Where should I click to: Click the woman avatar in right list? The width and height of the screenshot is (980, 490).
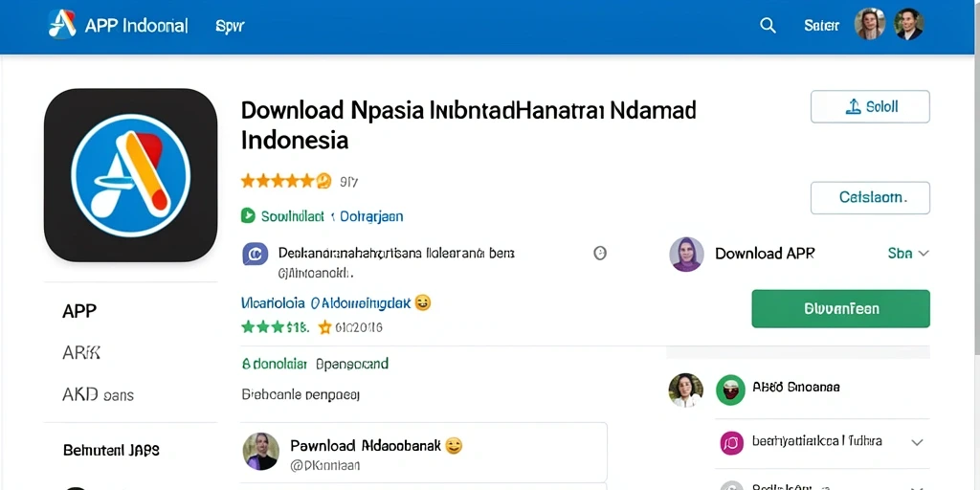(x=685, y=390)
